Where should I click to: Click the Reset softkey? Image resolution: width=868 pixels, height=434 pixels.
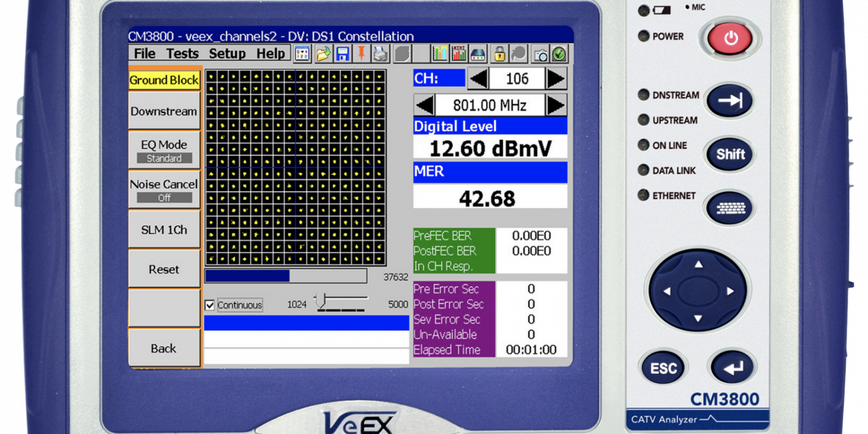coord(164,269)
